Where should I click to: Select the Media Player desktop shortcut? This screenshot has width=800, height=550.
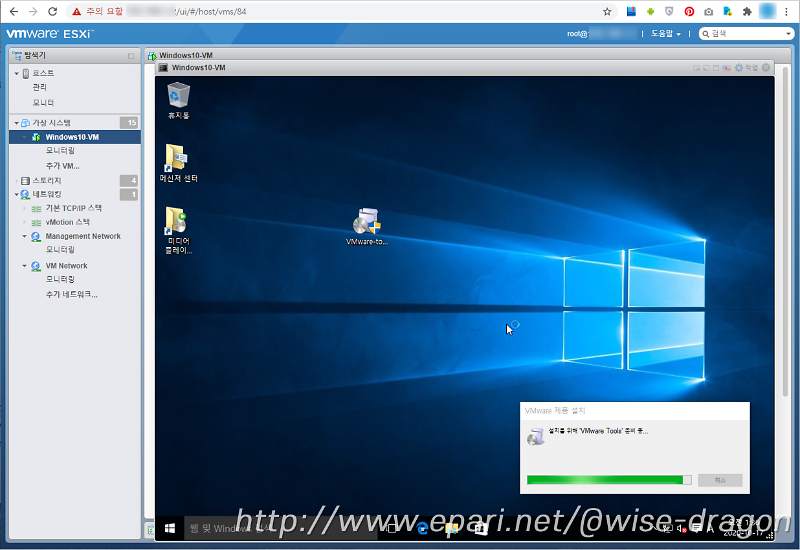(179, 231)
